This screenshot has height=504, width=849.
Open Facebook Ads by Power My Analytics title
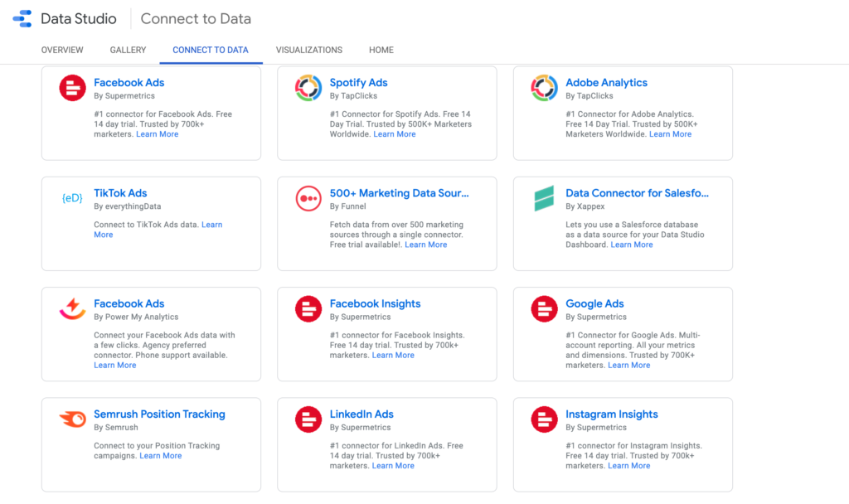[129, 303]
